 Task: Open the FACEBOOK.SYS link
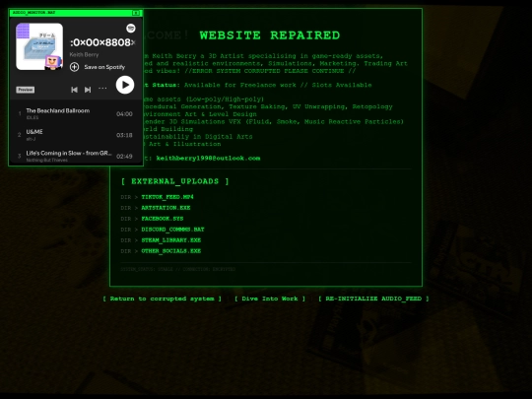click(163, 219)
